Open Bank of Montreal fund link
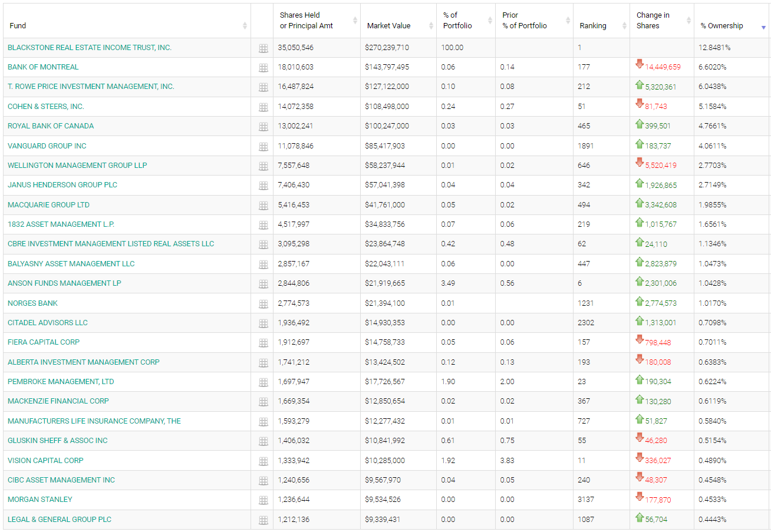 [x=43, y=67]
